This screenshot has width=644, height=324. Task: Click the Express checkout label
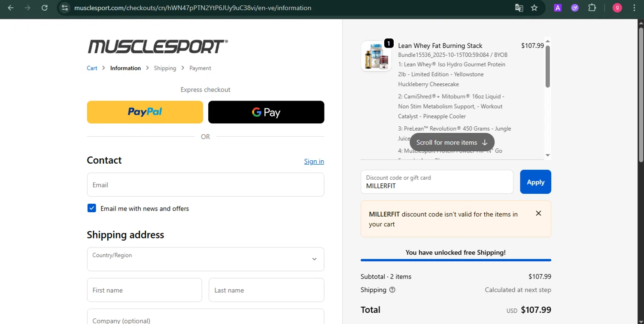pos(206,89)
